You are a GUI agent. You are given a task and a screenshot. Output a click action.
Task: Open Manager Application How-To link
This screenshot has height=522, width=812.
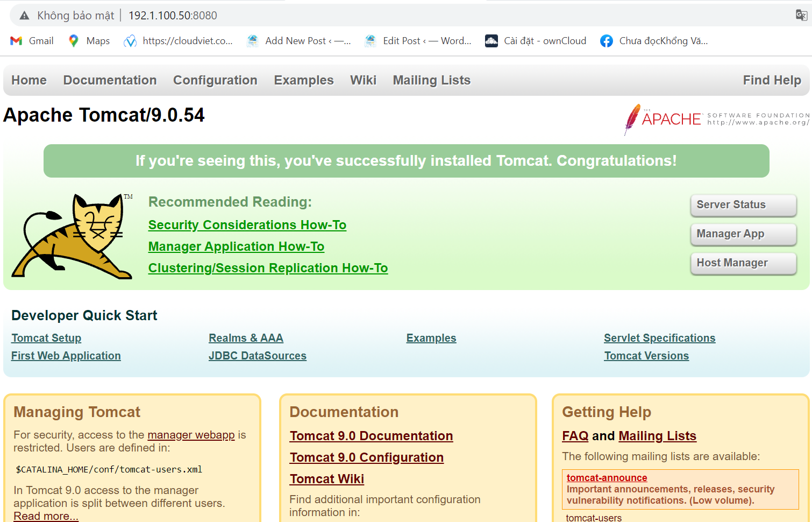pos(236,246)
